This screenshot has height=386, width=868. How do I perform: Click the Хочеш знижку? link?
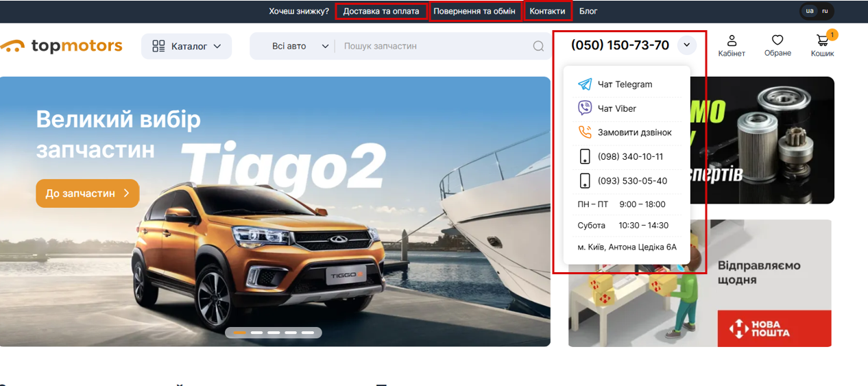coord(299,11)
